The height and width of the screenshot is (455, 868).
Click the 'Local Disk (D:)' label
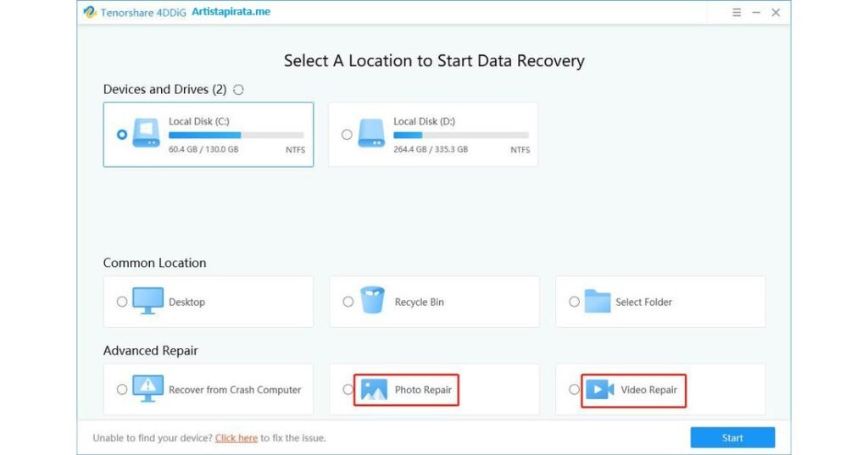[x=424, y=121]
